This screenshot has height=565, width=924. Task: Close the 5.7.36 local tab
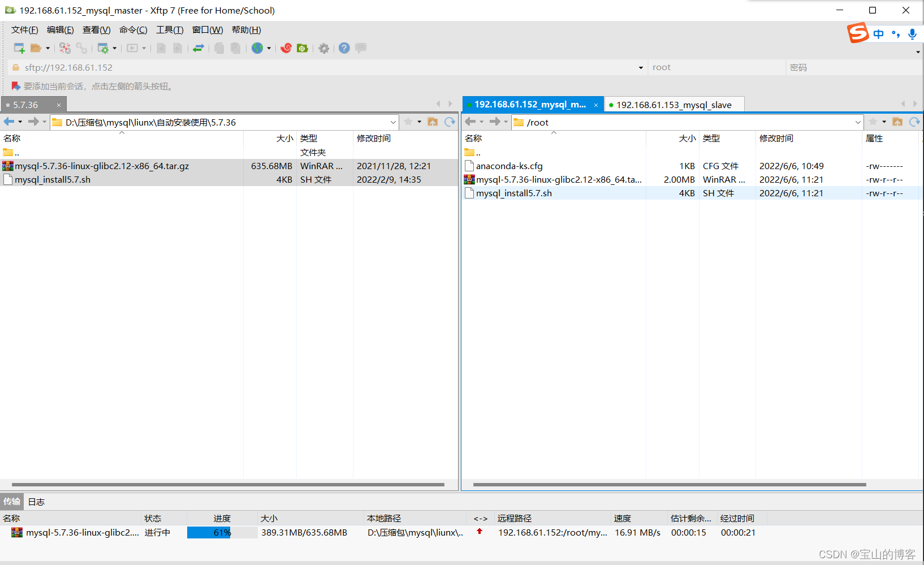[59, 105]
